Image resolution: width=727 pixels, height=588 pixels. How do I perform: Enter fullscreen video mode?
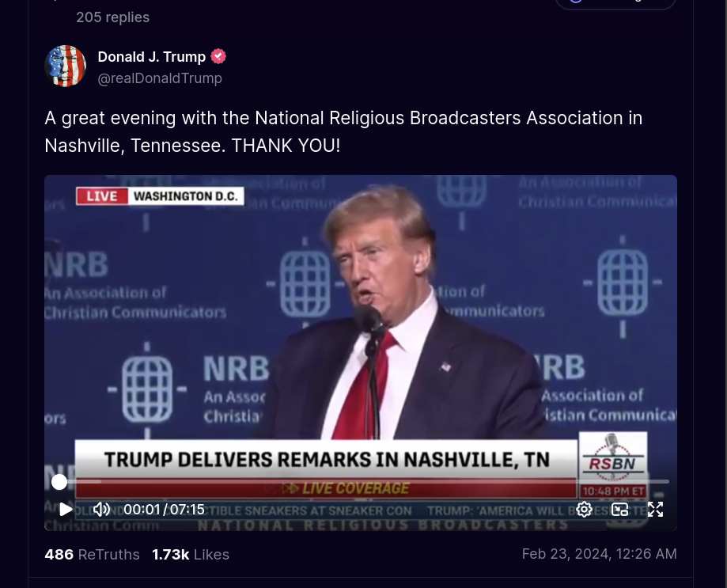click(x=655, y=509)
